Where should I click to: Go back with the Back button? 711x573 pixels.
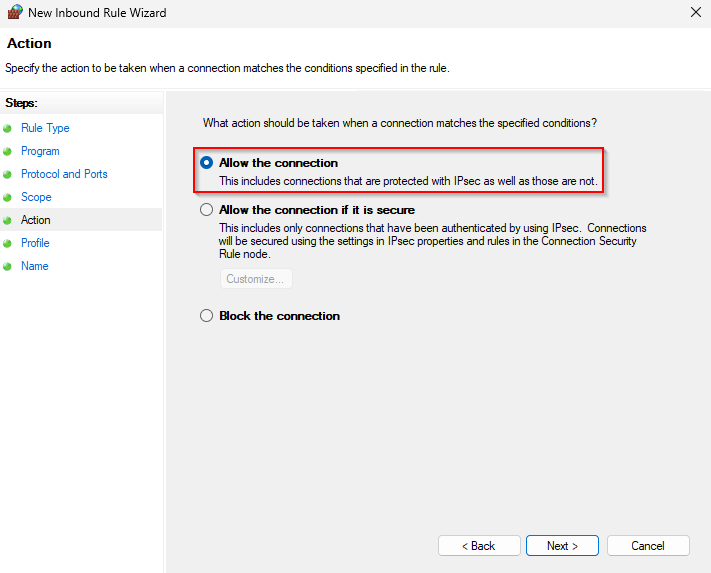tap(479, 546)
